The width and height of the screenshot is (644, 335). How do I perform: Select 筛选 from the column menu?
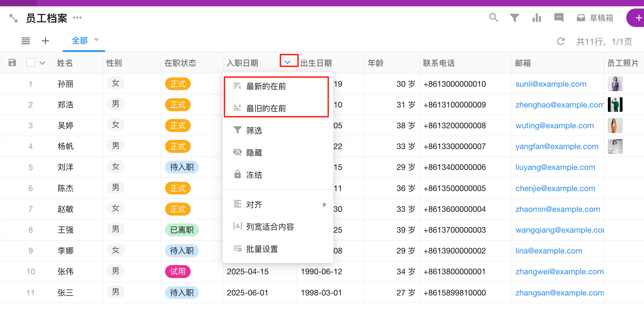pos(254,130)
